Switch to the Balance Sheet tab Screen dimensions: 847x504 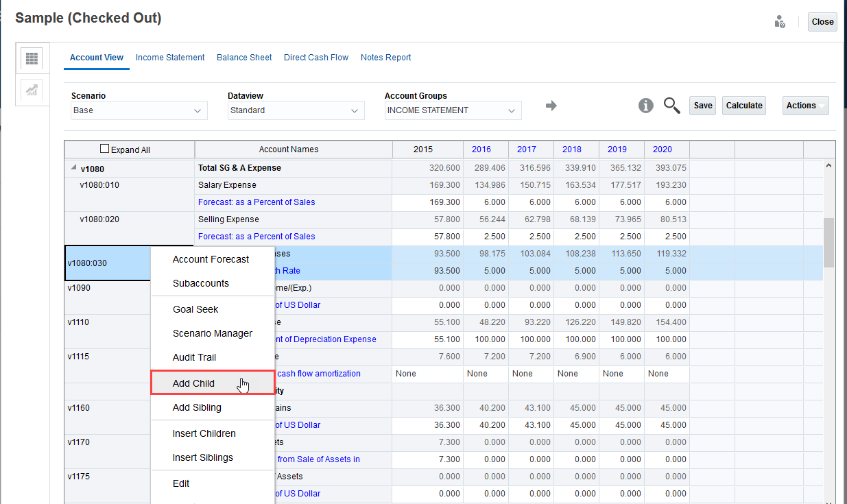coord(244,58)
